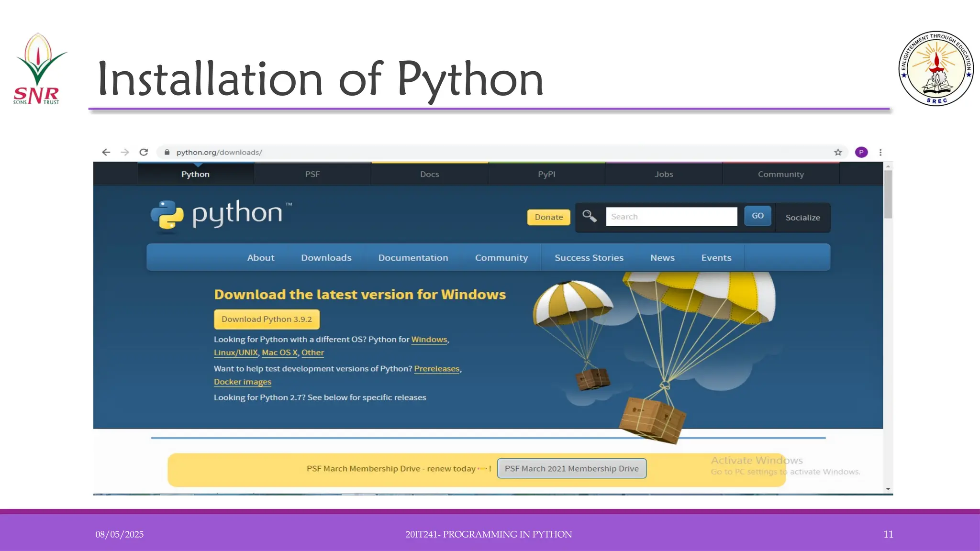Click PSF March Membership Drive renew text
Image resolution: width=980 pixels, height=551 pixels.
(x=399, y=469)
